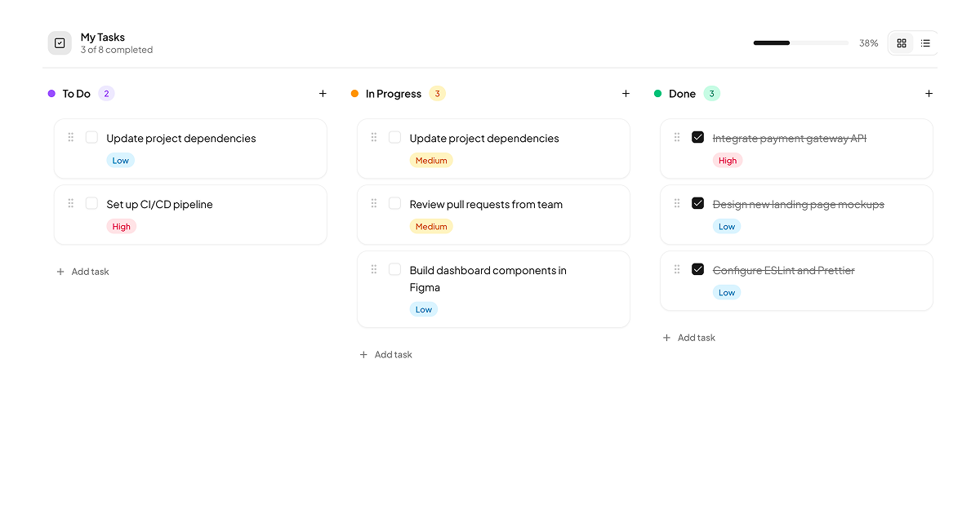The image size is (980, 514).
Task: Click the plus icon on the Done column
Action: tap(929, 93)
